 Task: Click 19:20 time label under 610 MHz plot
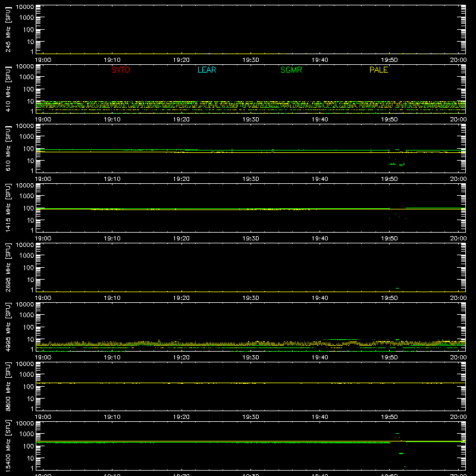(x=181, y=179)
